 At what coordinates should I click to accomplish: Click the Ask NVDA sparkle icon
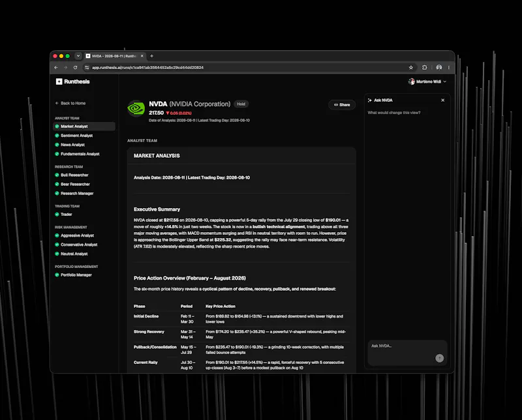coord(369,100)
